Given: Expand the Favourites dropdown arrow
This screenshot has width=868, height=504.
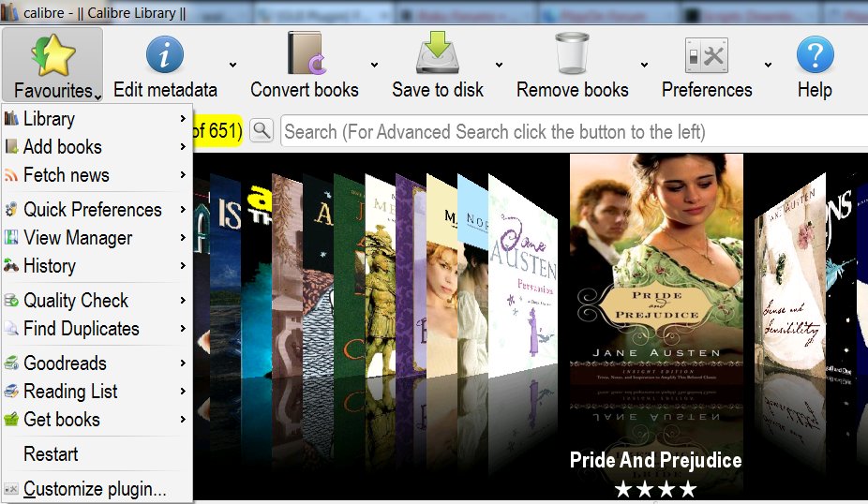Looking at the screenshot, I should click(98, 97).
